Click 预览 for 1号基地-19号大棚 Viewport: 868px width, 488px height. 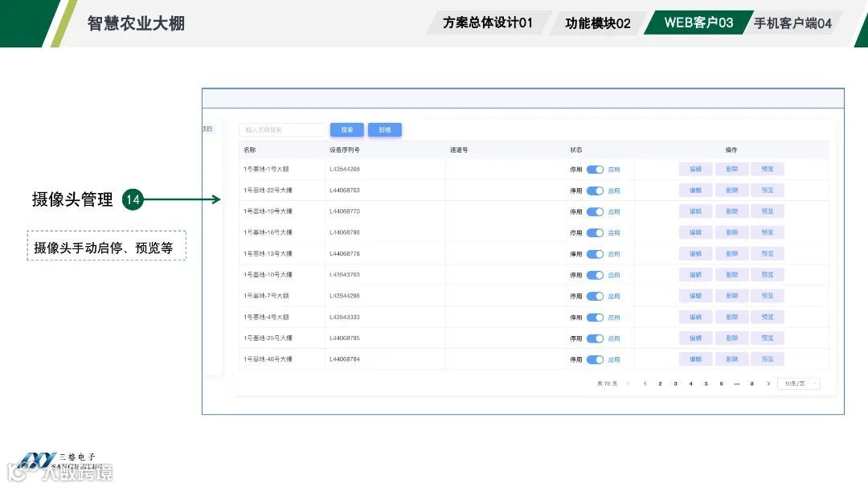(x=768, y=211)
